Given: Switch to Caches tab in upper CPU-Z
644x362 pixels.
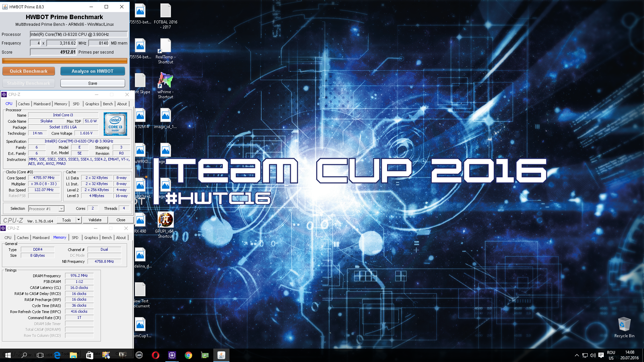Looking at the screenshot, I should (24, 104).
